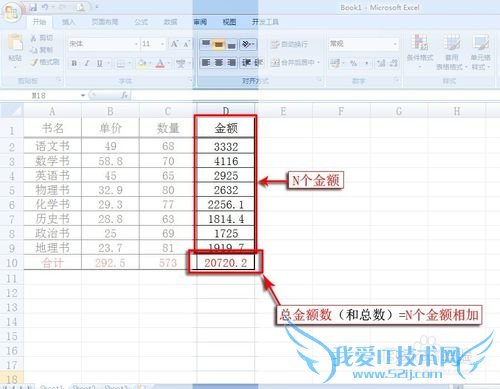Toggle Align Text Left
This screenshot has width=500, height=389.
(206, 62)
